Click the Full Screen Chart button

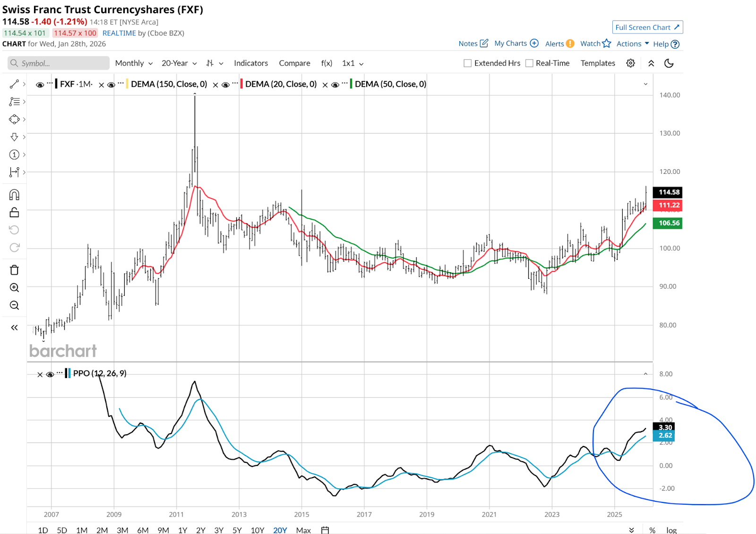point(647,27)
